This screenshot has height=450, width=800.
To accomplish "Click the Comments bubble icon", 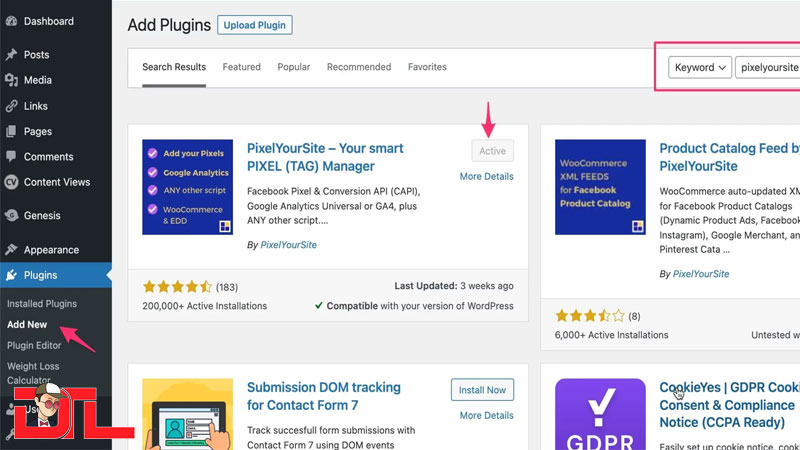I will tap(11, 157).
